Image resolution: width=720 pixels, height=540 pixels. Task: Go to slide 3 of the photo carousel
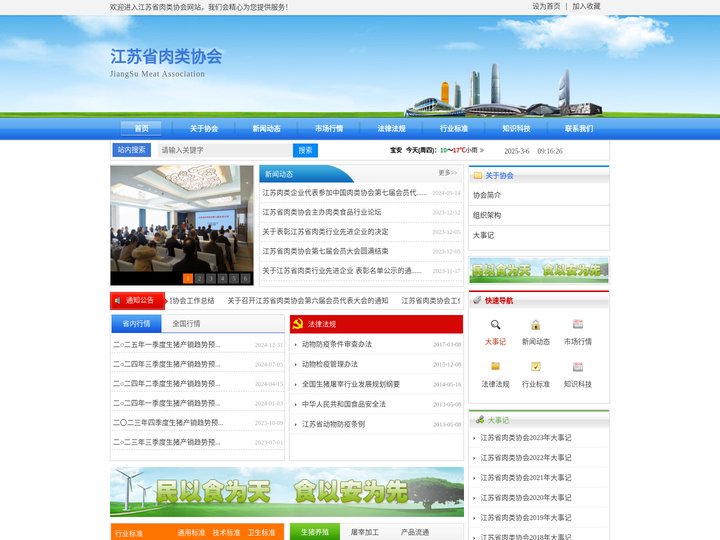pyautogui.click(x=211, y=278)
